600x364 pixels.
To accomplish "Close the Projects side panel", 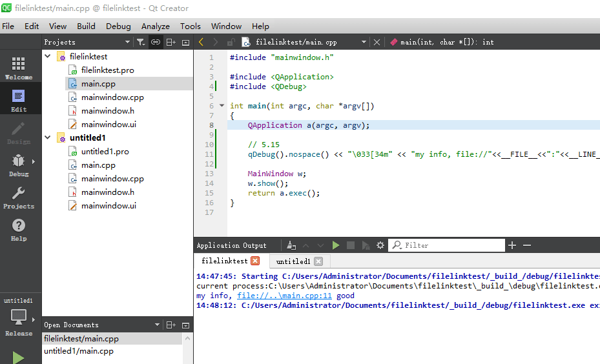I will pos(185,43).
